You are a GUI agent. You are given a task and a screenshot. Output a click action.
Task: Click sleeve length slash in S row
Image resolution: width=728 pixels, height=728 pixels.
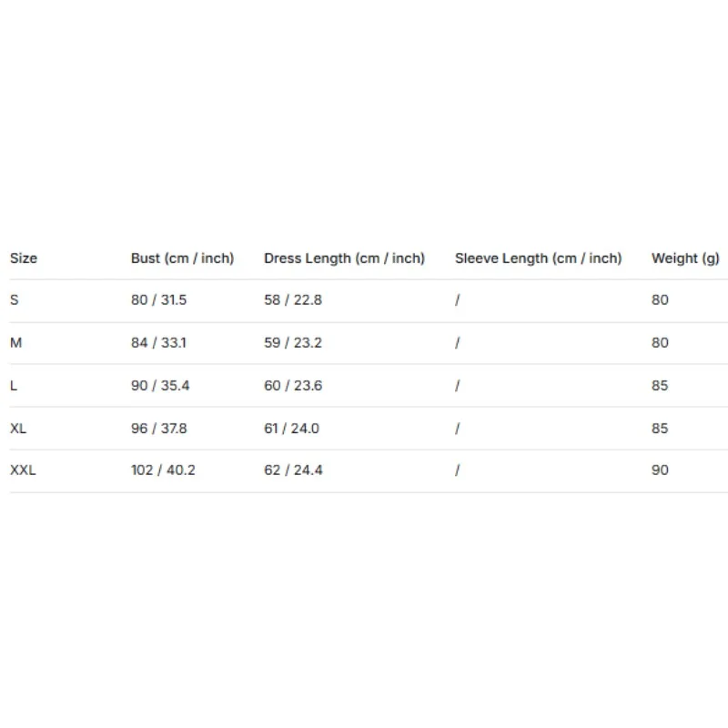[458, 300]
